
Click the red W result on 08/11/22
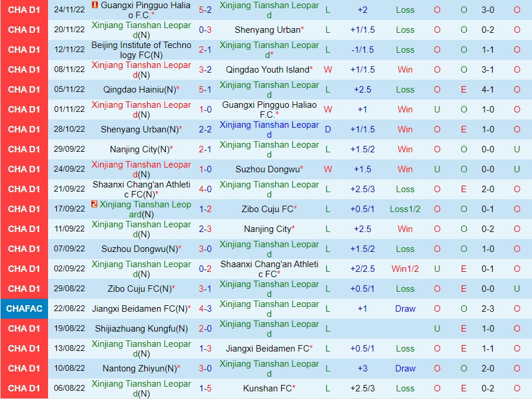pyautogui.click(x=328, y=70)
